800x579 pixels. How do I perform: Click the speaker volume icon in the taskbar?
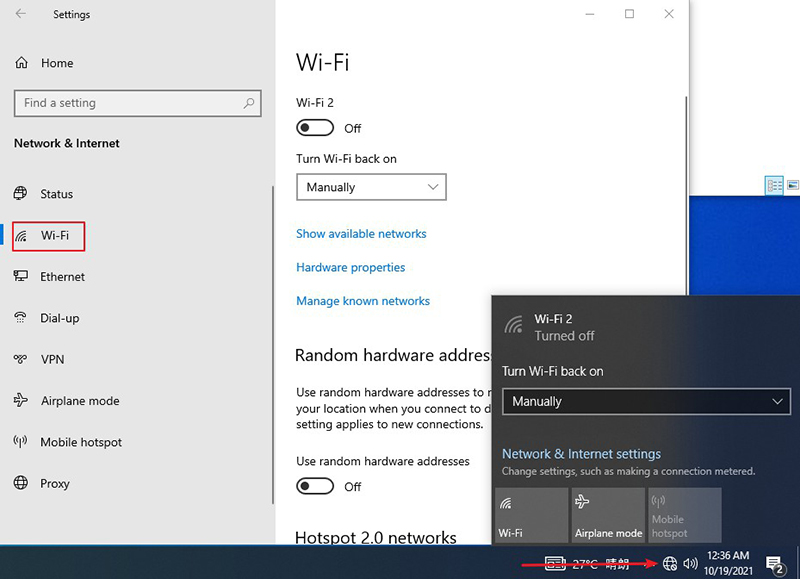pyautogui.click(x=690, y=563)
